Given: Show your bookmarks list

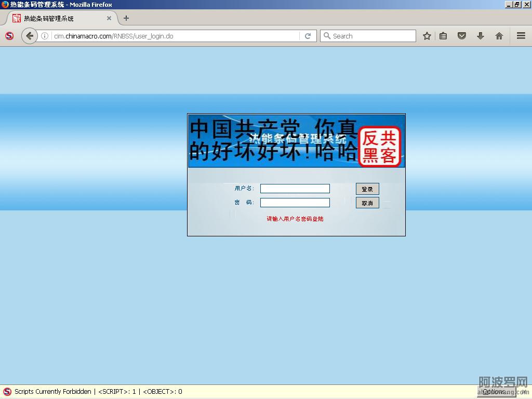Looking at the screenshot, I should point(443,36).
